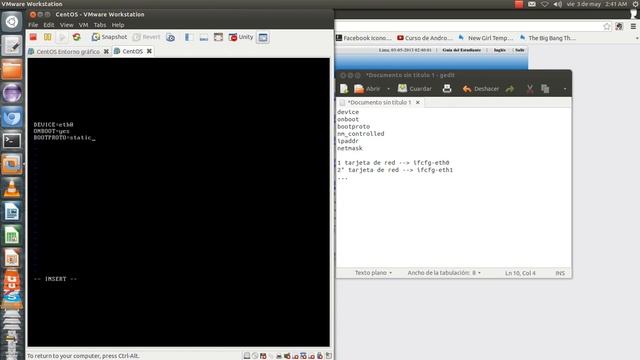Screen dimensions: 640x360
Task: Open the File menu in VMware
Action: (x=33, y=25)
